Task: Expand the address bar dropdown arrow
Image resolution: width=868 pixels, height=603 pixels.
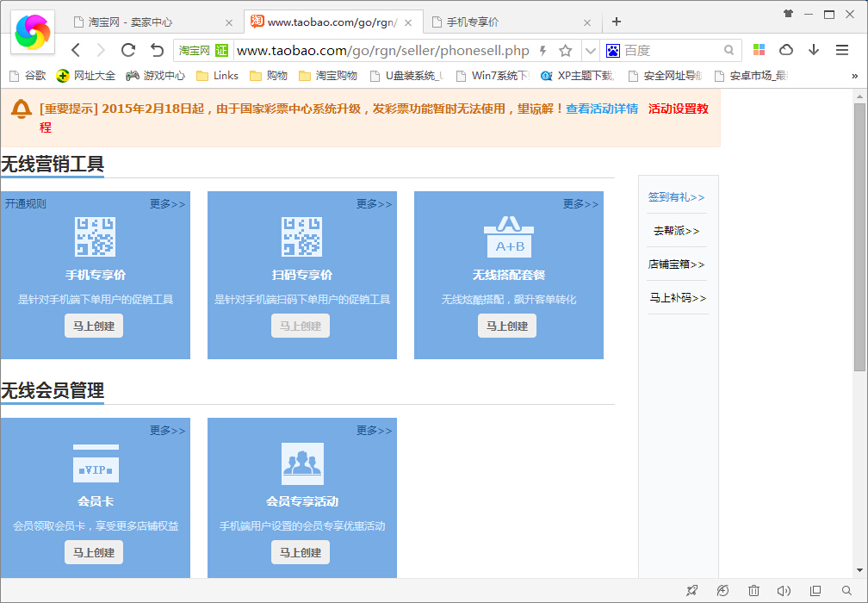Action: 590,51
